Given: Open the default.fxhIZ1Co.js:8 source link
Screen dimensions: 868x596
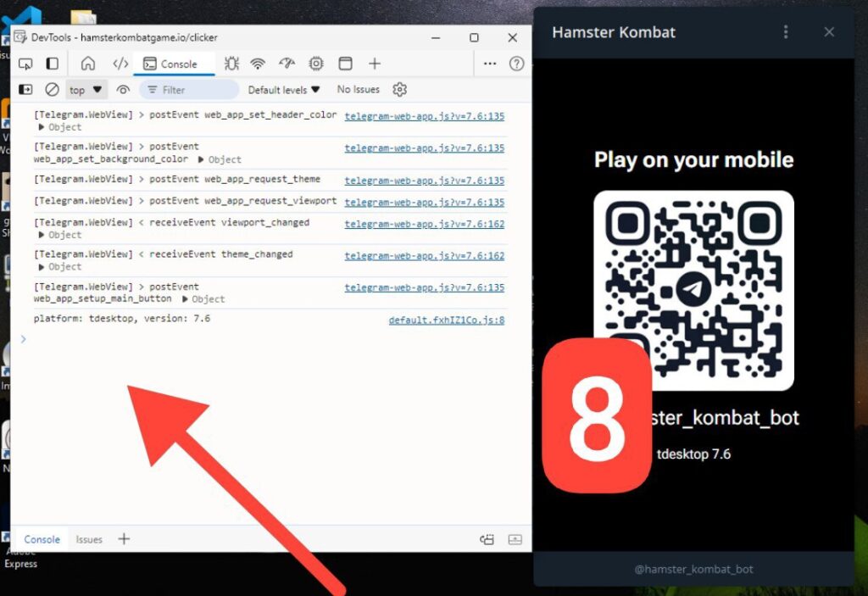Looking at the screenshot, I should tap(447, 320).
